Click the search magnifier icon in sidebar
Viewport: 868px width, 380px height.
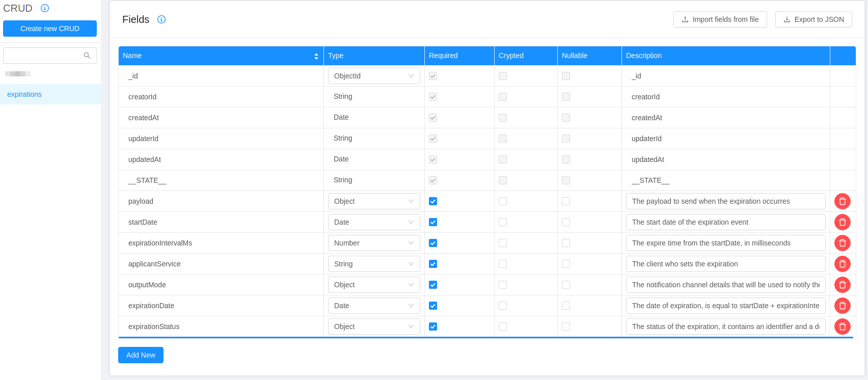tap(87, 56)
